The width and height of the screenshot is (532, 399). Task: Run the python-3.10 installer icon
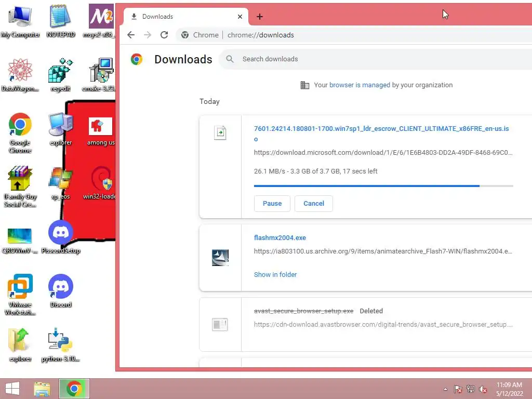(x=60, y=345)
